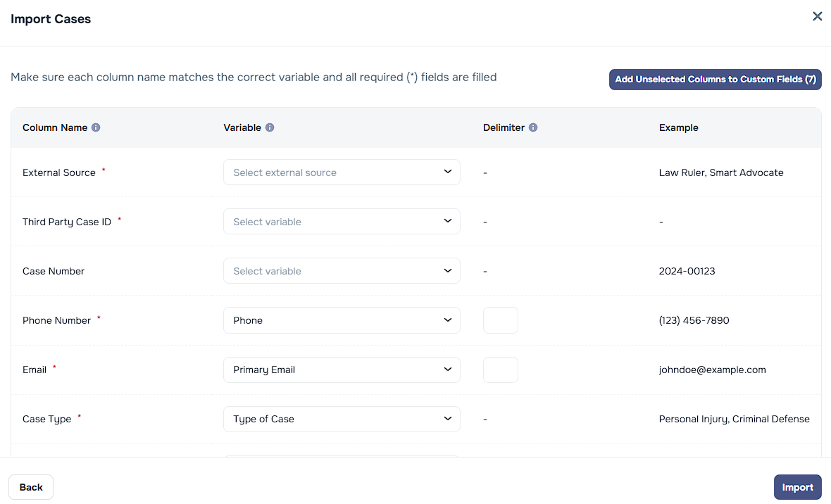Image resolution: width=831 pixels, height=504 pixels.
Task: Click the Email delimiter input box
Action: coord(501,370)
